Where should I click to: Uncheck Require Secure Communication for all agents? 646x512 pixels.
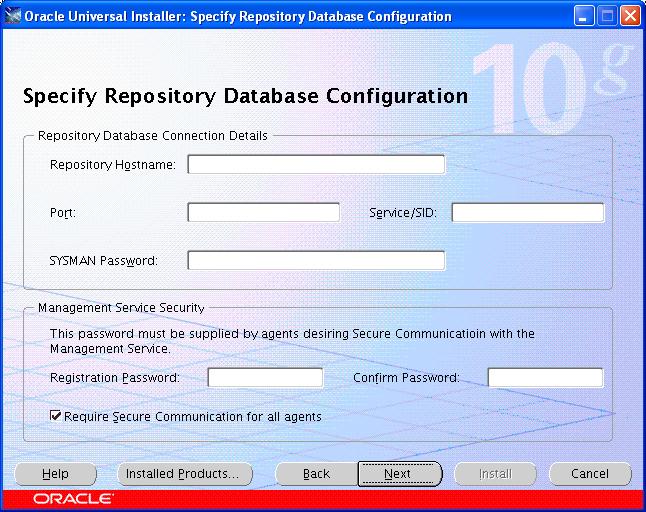(x=56, y=416)
